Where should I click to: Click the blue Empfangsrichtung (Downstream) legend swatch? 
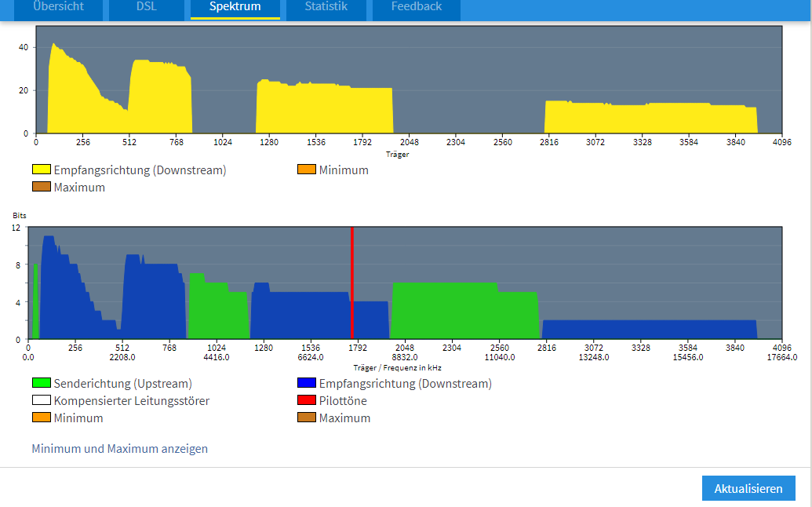307,384
